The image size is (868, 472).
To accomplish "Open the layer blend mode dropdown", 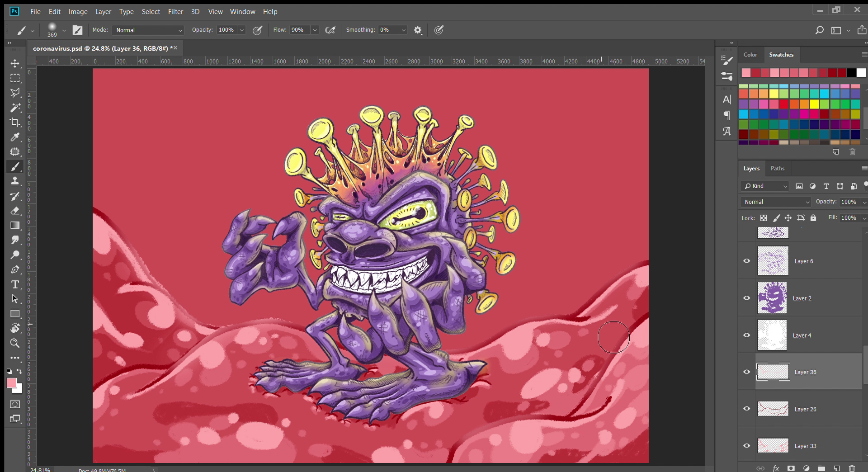I will [x=776, y=202].
